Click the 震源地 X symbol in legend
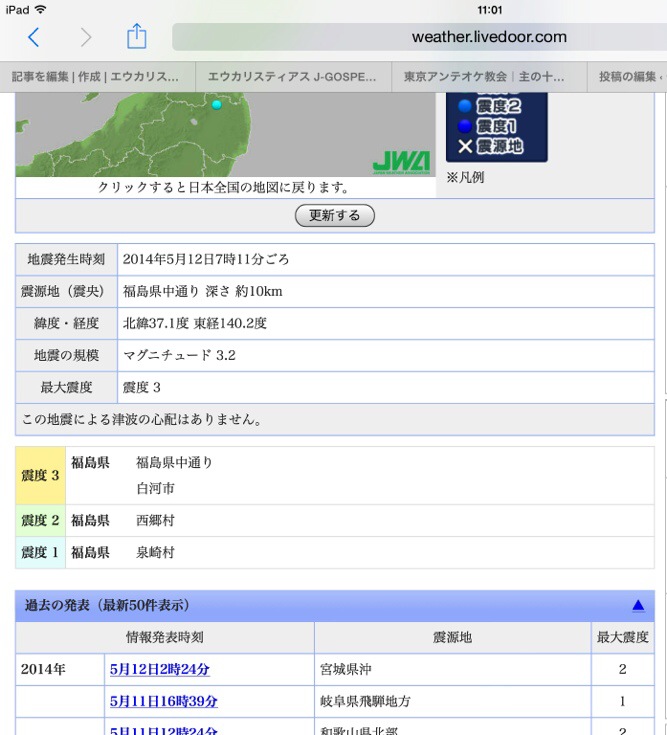 [x=465, y=146]
